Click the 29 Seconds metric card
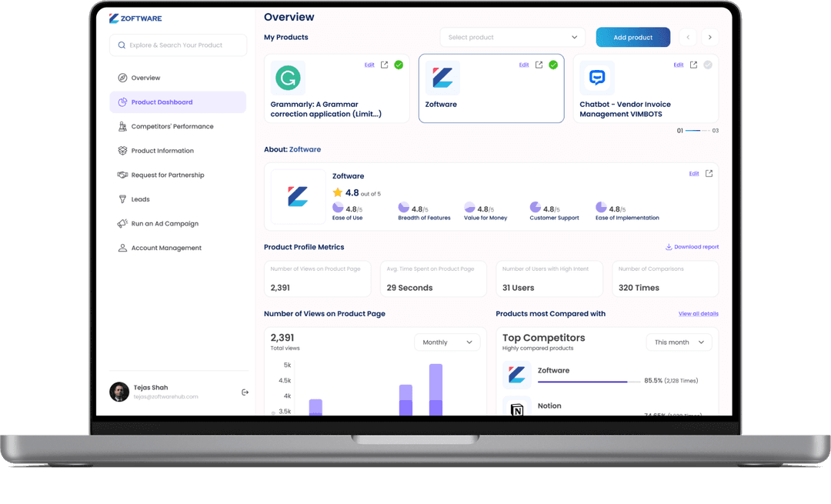The height and width of the screenshot is (504, 831). (433, 279)
